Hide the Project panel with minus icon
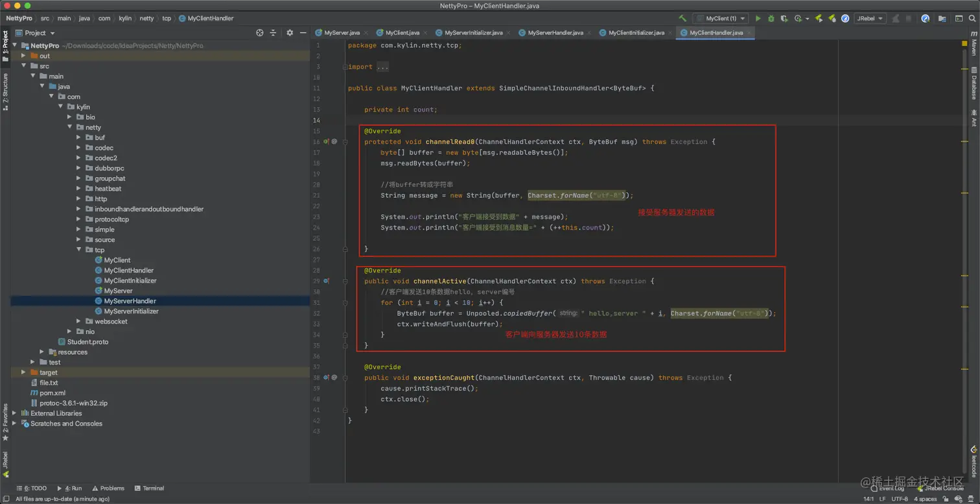 pyautogui.click(x=303, y=33)
